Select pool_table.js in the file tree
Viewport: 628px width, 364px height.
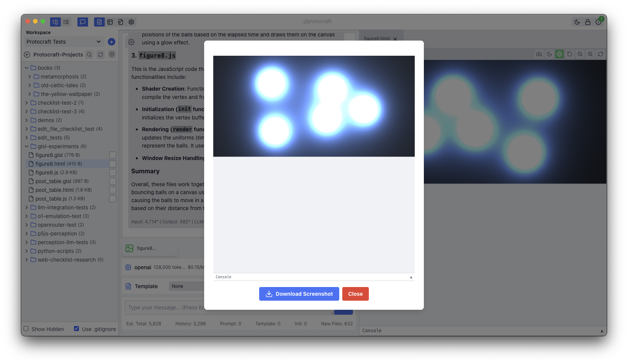click(x=51, y=199)
